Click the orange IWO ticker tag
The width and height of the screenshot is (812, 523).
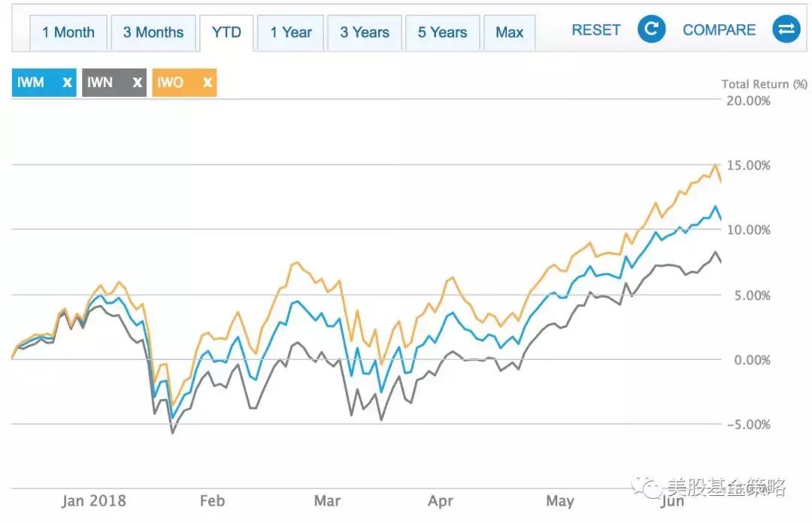[171, 83]
